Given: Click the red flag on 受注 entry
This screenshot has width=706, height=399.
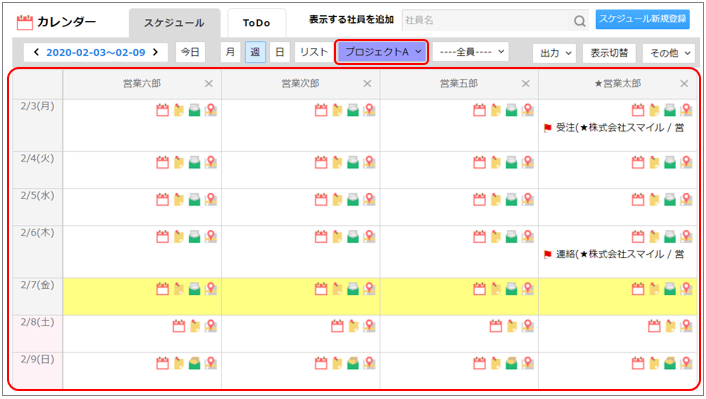Looking at the screenshot, I should point(548,128).
